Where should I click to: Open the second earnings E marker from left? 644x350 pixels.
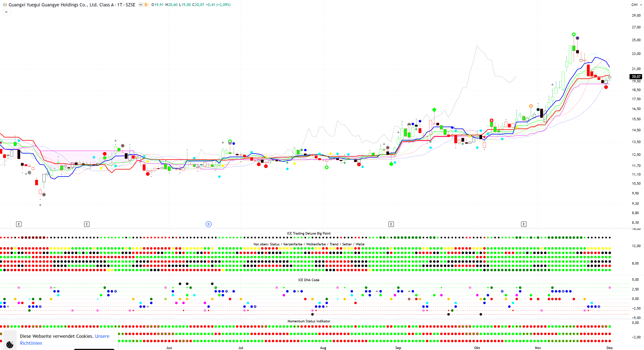click(x=87, y=224)
